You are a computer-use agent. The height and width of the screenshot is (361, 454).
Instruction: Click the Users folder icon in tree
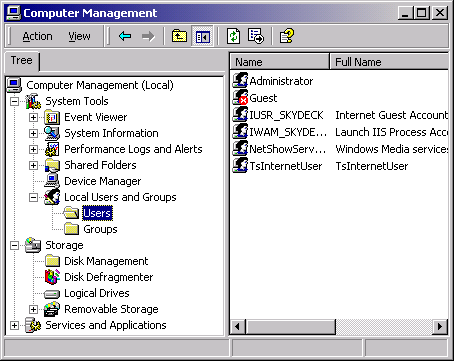click(x=71, y=213)
